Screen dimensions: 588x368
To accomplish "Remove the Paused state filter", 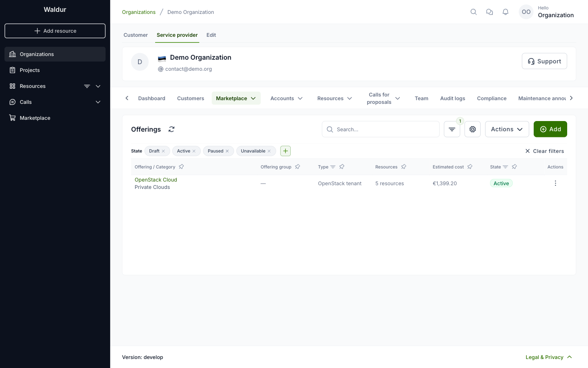I will click(x=227, y=151).
